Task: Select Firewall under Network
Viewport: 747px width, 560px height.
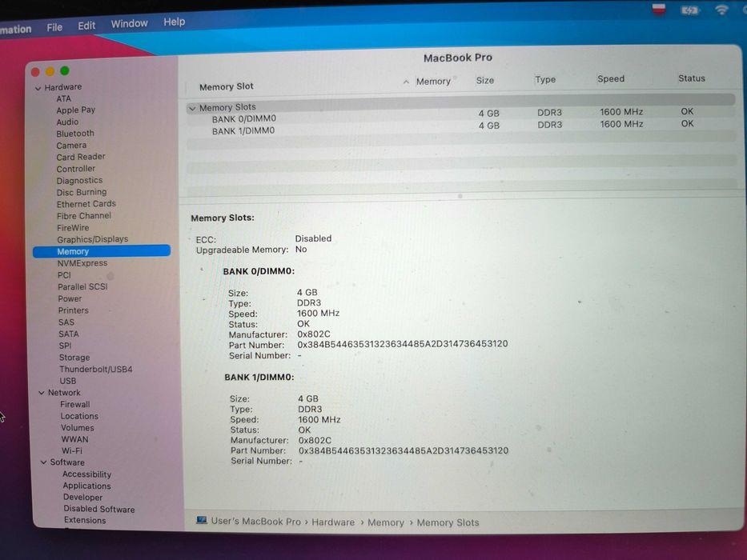Action: click(74, 404)
